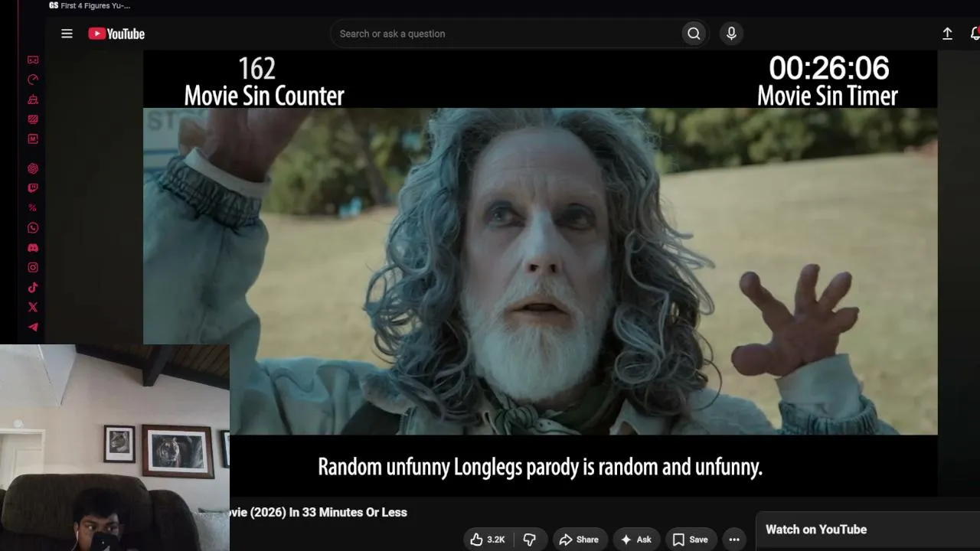Open Twitch from the browser sidebar
The height and width of the screenshot is (551, 980).
tap(33, 188)
